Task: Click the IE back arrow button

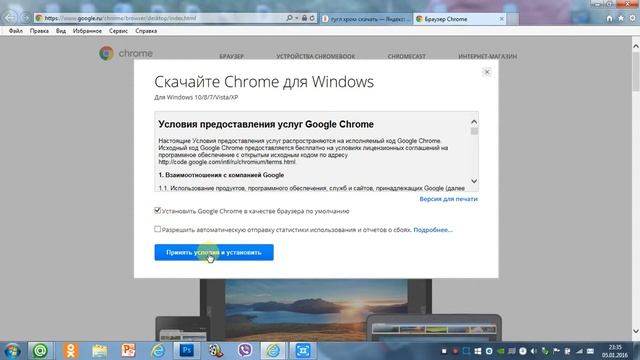Action: pyautogui.click(x=10, y=18)
